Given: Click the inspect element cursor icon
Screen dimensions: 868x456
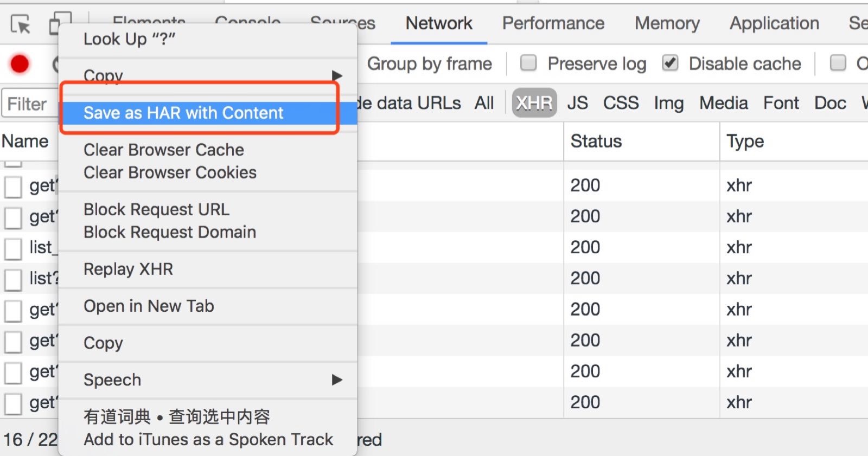Looking at the screenshot, I should tap(21, 24).
